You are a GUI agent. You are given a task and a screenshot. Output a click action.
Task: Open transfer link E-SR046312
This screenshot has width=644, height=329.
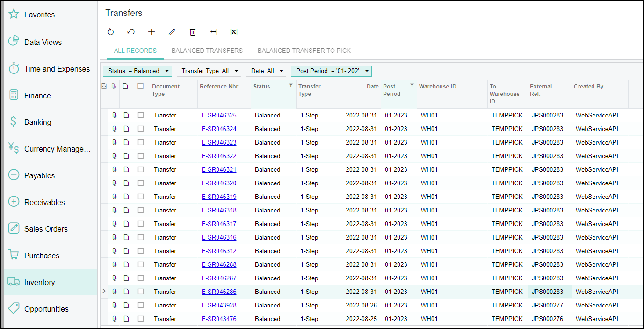(219, 251)
